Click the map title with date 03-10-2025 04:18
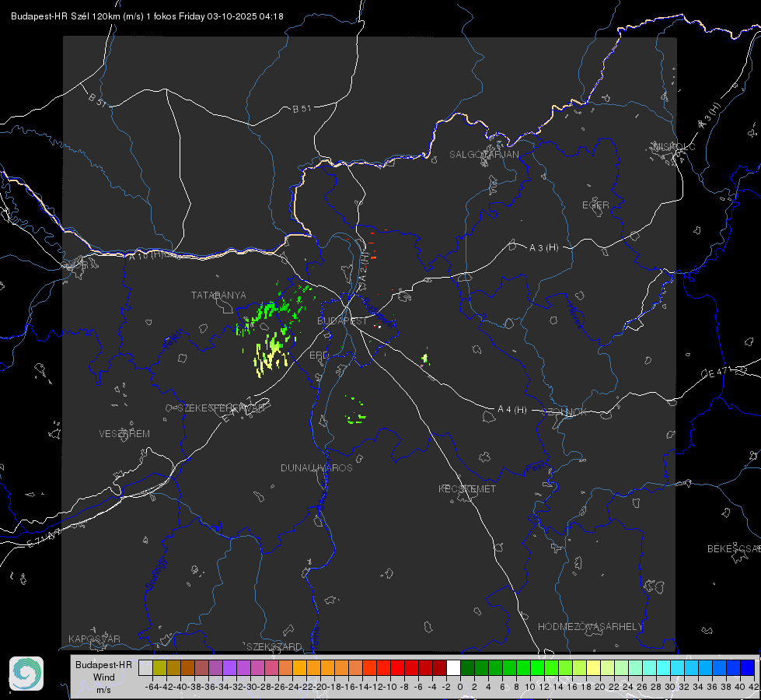The height and width of the screenshot is (700, 761). [147, 16]
